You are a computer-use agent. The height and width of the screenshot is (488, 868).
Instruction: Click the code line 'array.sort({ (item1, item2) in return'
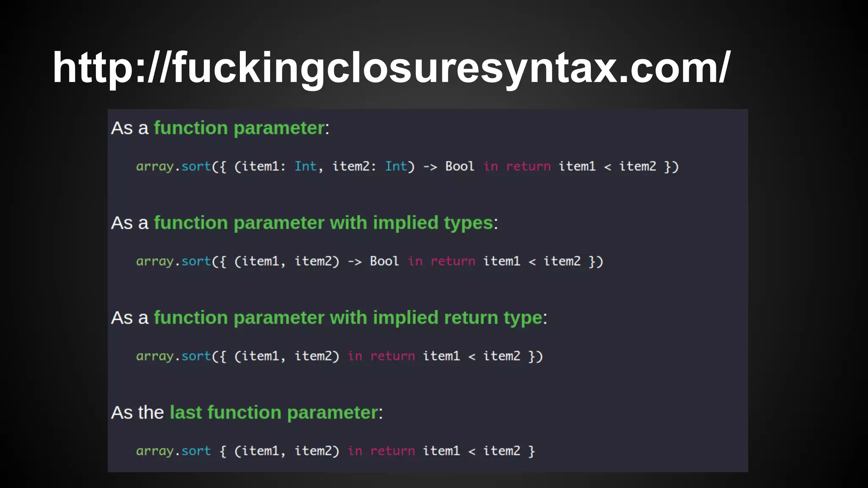pyautogui.click(x=339, y=356)
